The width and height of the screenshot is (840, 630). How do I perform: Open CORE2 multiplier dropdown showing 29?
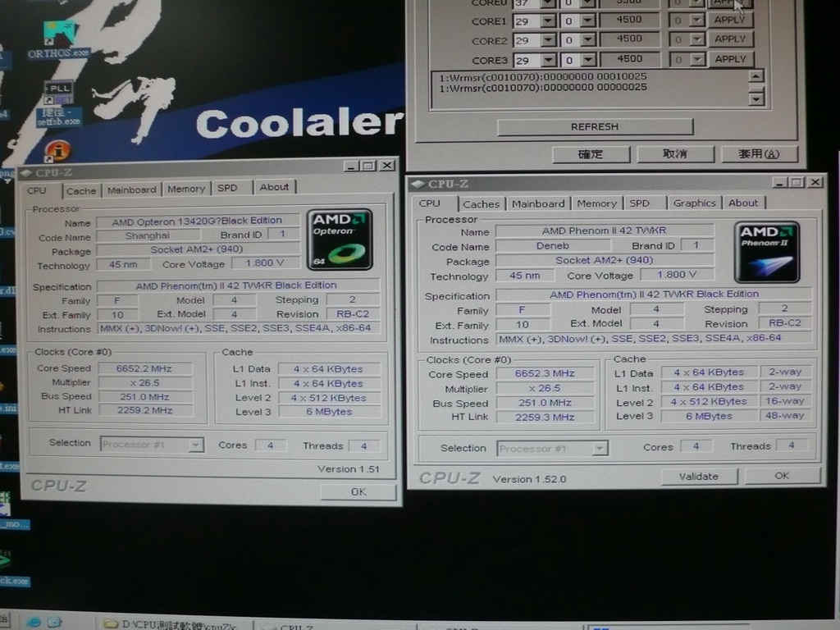point(549,40)
